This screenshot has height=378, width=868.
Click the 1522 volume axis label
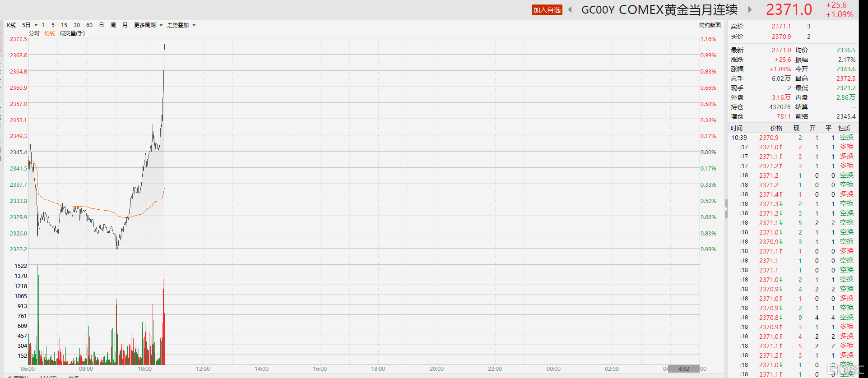(x=21, y=266)
